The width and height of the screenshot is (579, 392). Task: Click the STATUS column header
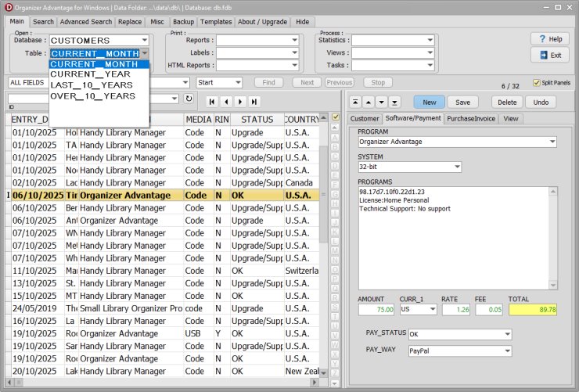[257, 120]
